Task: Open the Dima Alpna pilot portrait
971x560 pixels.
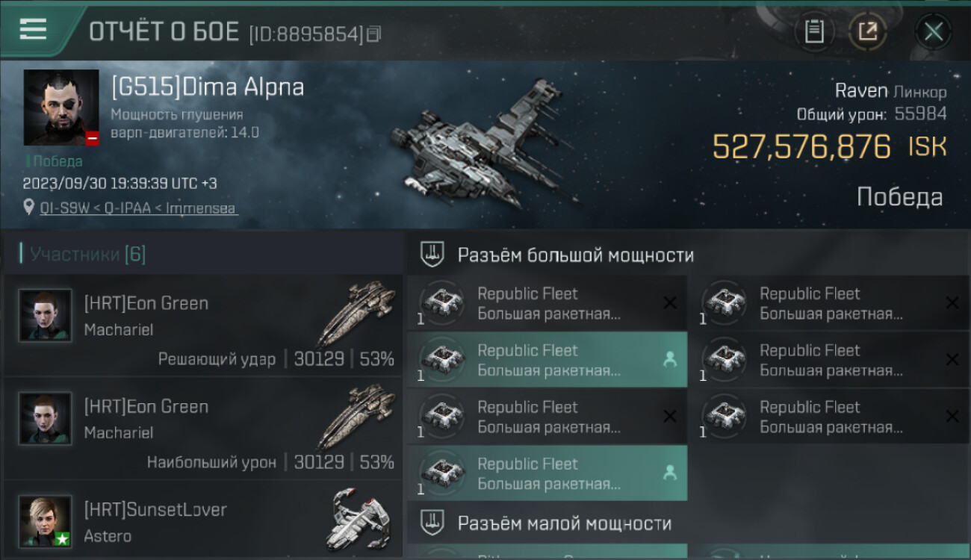Action: pyautogui.click(x=61, y=108)
